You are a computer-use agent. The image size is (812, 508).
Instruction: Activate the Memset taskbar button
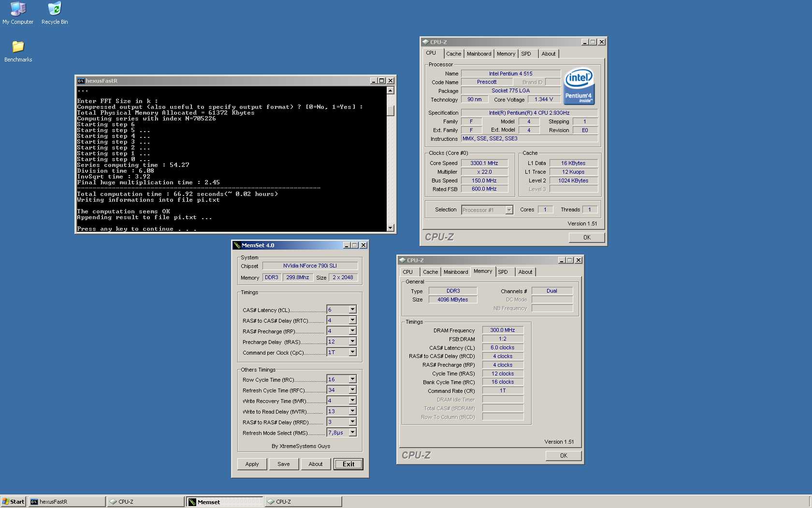click(x=225, y=502)
